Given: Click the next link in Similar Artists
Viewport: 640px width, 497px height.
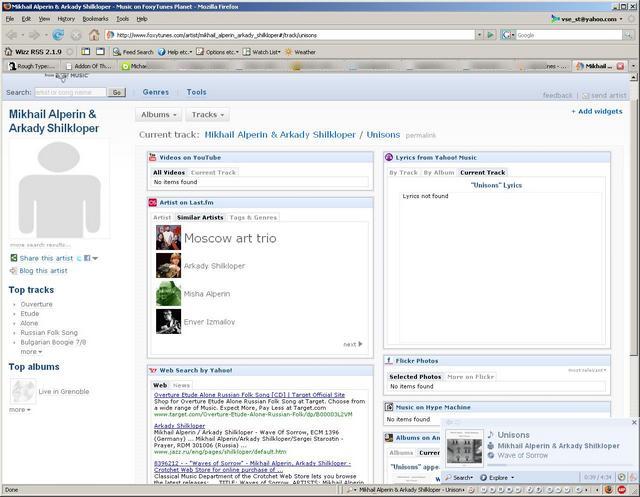Looking at the screenshot, I should tap(353, 344).
